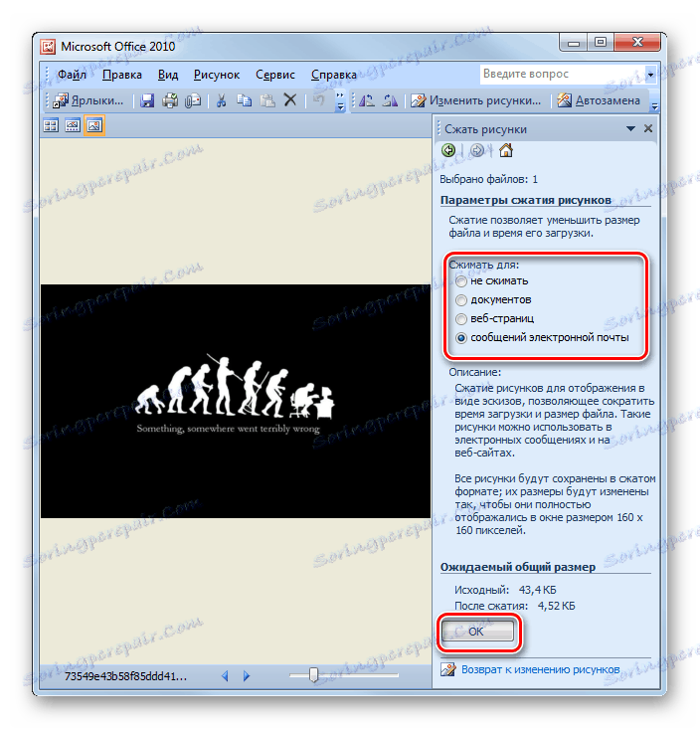The height and width of the screenshot is (729, 700).
Task: Show the previous picture arrow
Action: pyautogui.click(x=225, y=676)
